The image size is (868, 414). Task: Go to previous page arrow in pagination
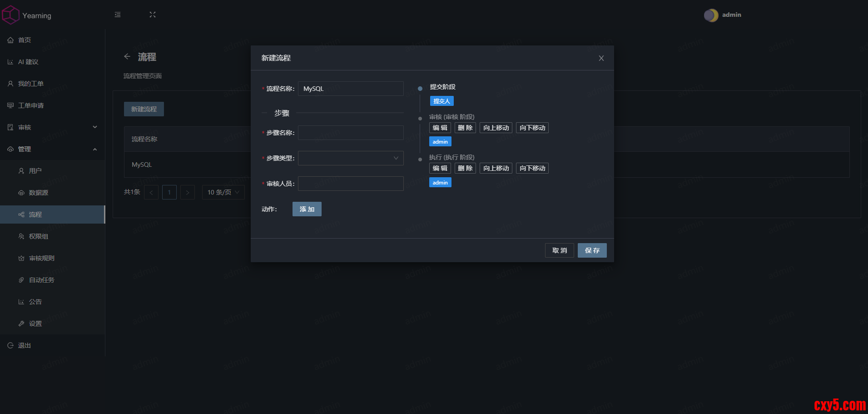click(x=151, y=192)
